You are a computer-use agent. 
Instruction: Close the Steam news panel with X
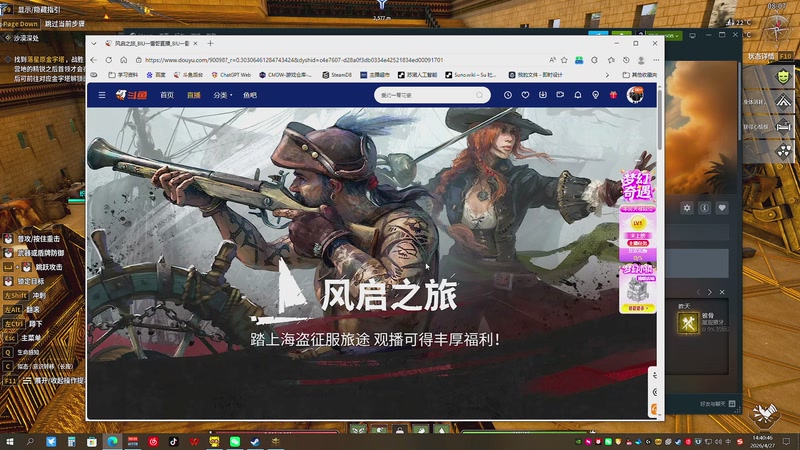click(x=722, y=292)
